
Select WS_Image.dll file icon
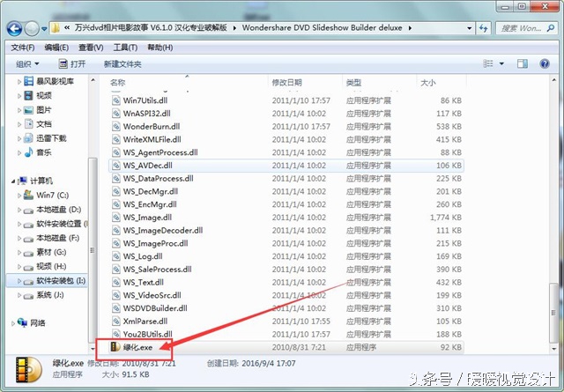pos(115,218)
